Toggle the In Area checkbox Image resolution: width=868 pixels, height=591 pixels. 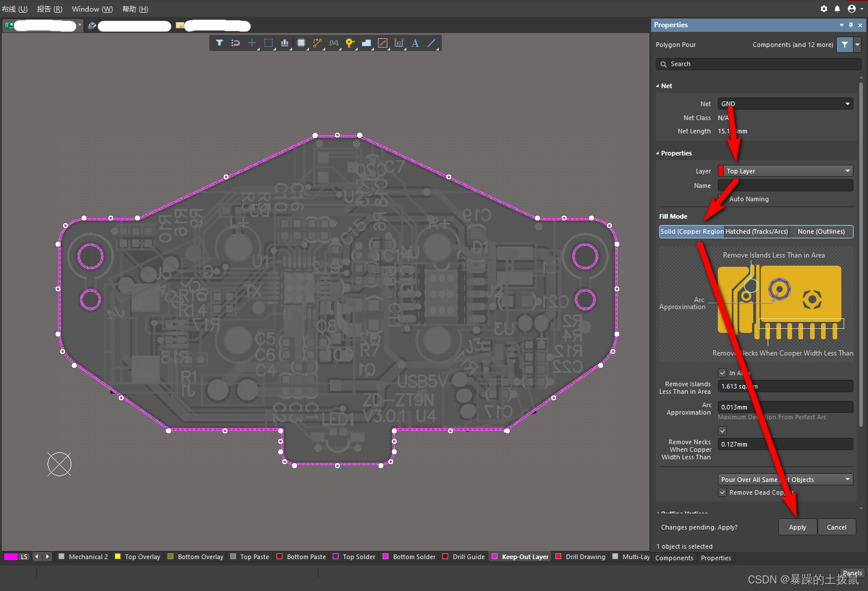click(722, 373)
